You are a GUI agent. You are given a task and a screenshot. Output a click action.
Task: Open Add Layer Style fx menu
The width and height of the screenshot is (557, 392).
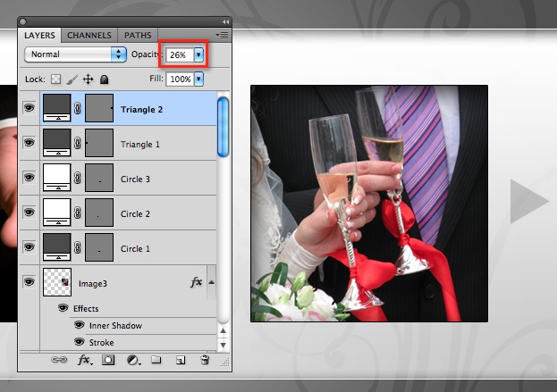[x=85, y=360]
